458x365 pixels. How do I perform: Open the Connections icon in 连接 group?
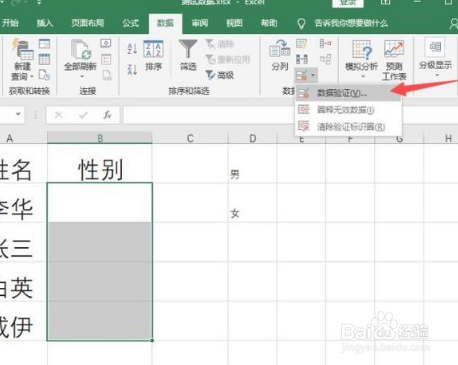(106, 43)
